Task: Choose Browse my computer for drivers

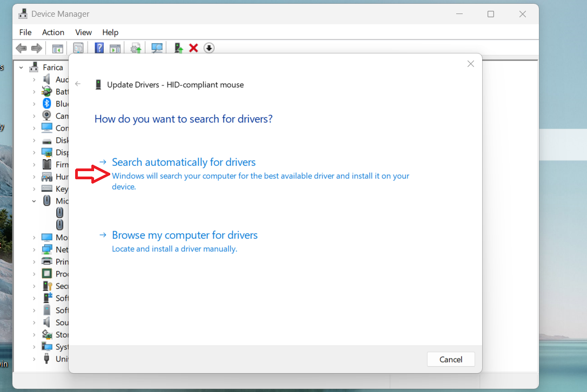Action: point(184,235)
